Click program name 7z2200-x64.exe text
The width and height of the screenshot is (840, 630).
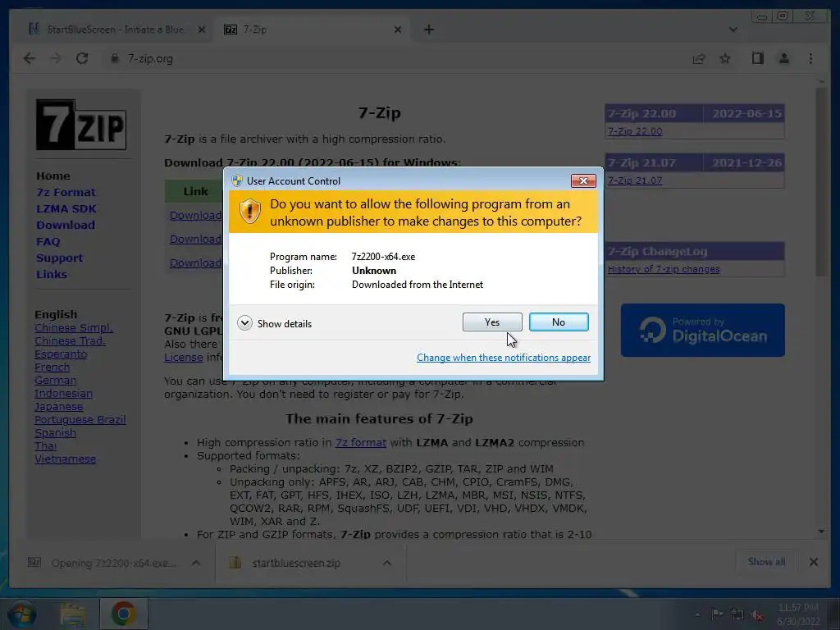pos(383,257)
